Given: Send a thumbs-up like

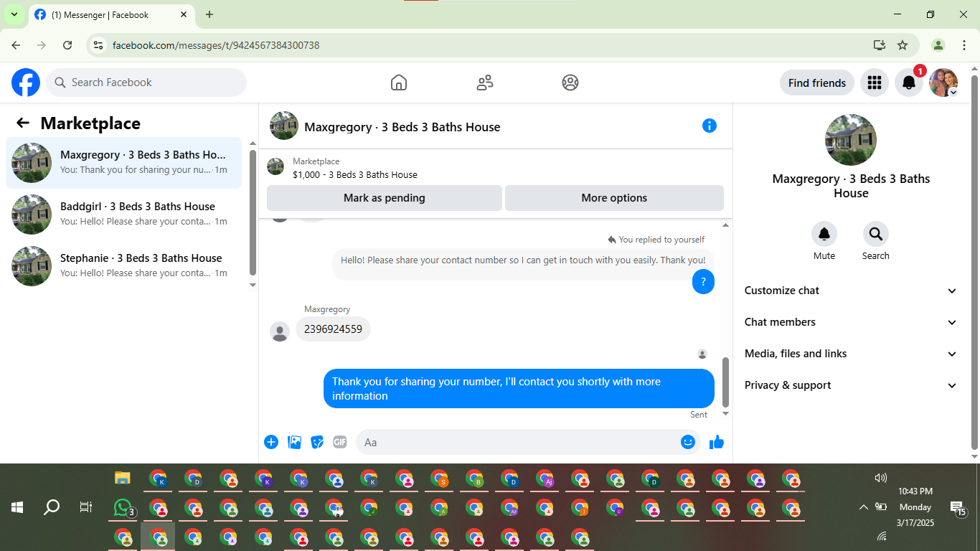Looking at the screenshot, I should point(717,442).
